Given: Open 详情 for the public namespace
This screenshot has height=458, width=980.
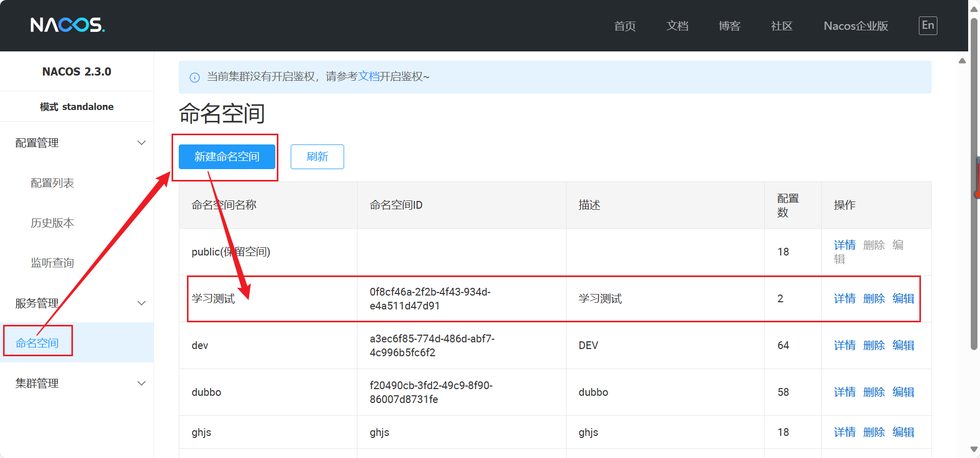Looking at the screenshot, I should coord(845,245).
